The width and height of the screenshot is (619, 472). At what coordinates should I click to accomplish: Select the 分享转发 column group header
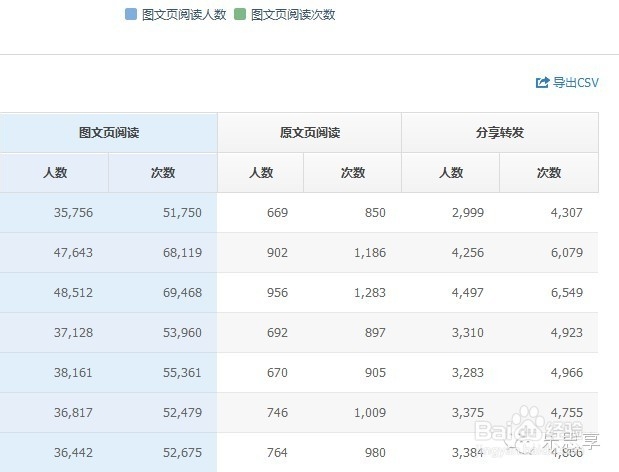(x=500, y=133)
